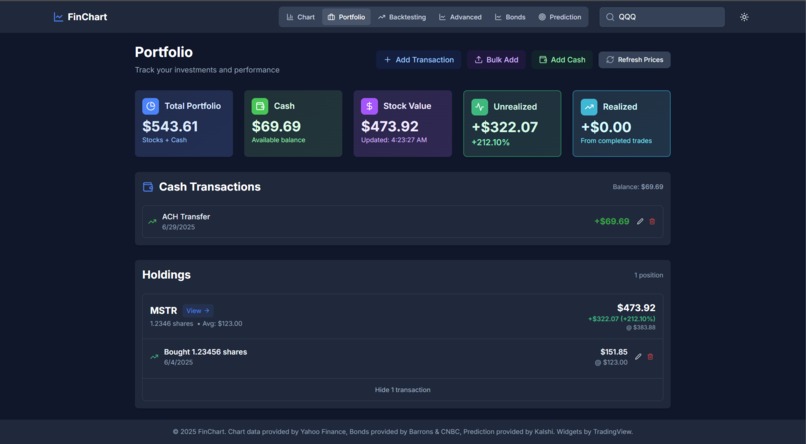Click the 6/4/2025 date
The width and height of the screenshot is (806, 444).
[x=178, y=362]
